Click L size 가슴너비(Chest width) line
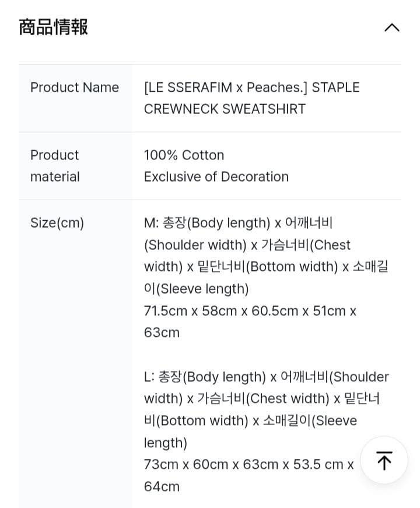420x508 pixels. pyautogui.click(x=261, y=399)
